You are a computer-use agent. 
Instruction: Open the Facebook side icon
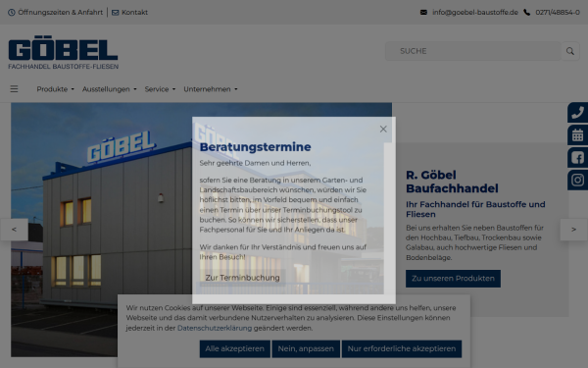click(577, 157)
